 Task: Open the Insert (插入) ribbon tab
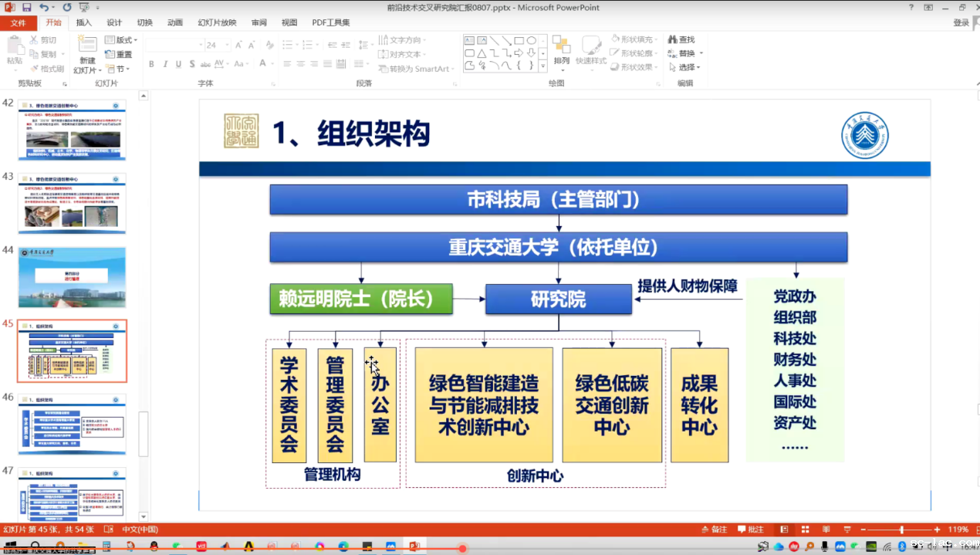[83, 23]
